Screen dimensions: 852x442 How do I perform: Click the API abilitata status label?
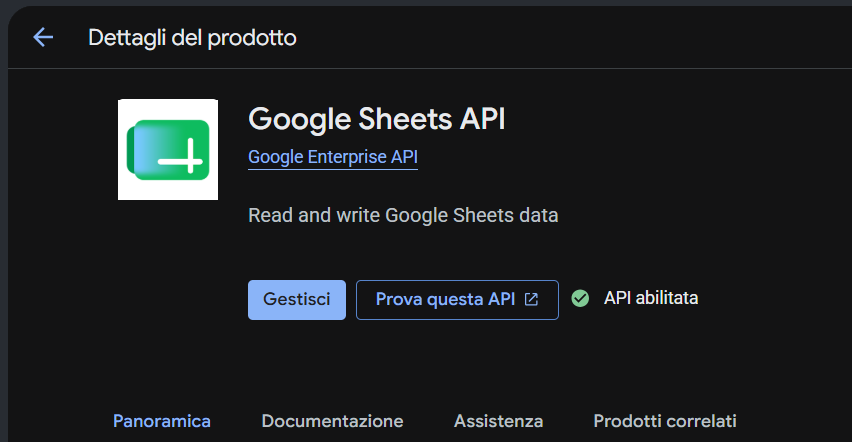tap(651, 298)
